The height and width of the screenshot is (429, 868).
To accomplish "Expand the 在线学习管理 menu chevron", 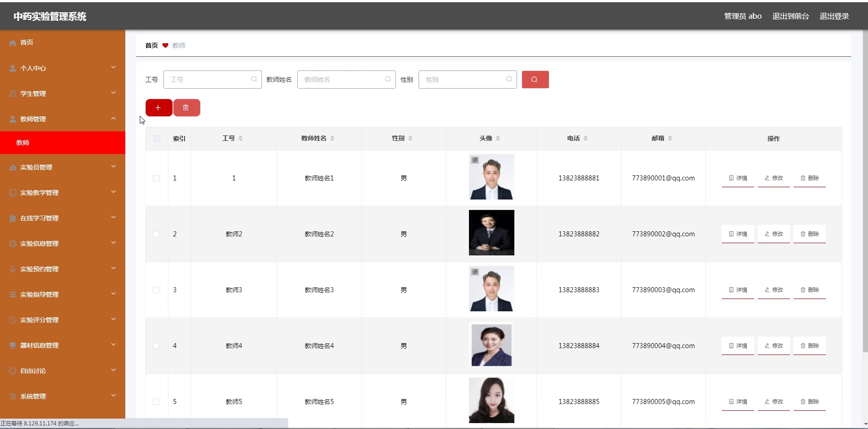I will [x=113, y=218].
